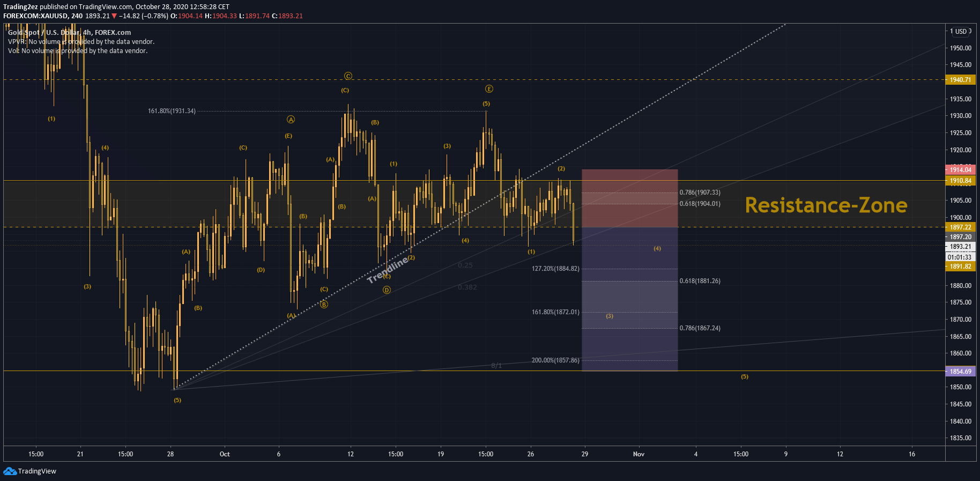Select the Resistance-Zone text annotation
Screen dimensions: 980x481
click(x=826, y=205)
